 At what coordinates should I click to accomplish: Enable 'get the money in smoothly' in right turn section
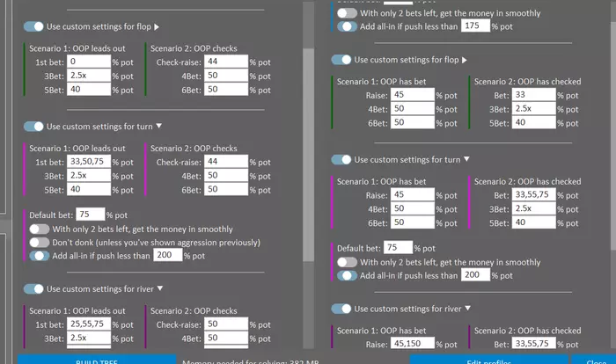pyautogui.click(x=348, y=262)
